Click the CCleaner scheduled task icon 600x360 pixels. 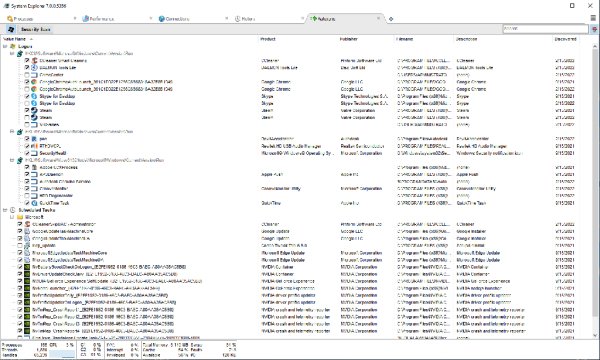pyautogui.click(x=27, y=224)
